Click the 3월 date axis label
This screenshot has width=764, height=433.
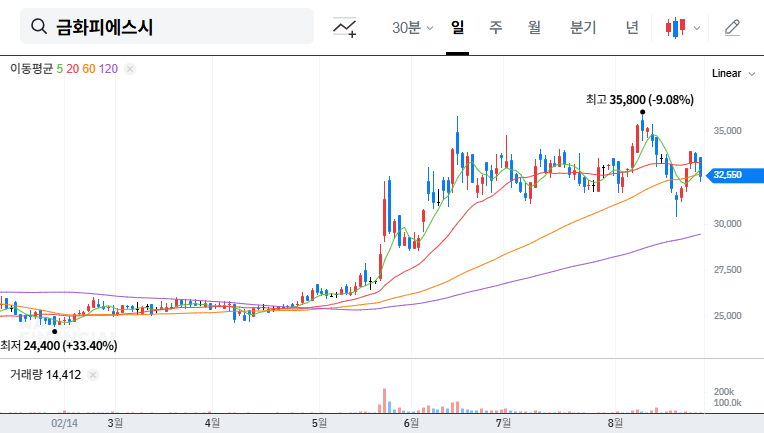[115, 423]
